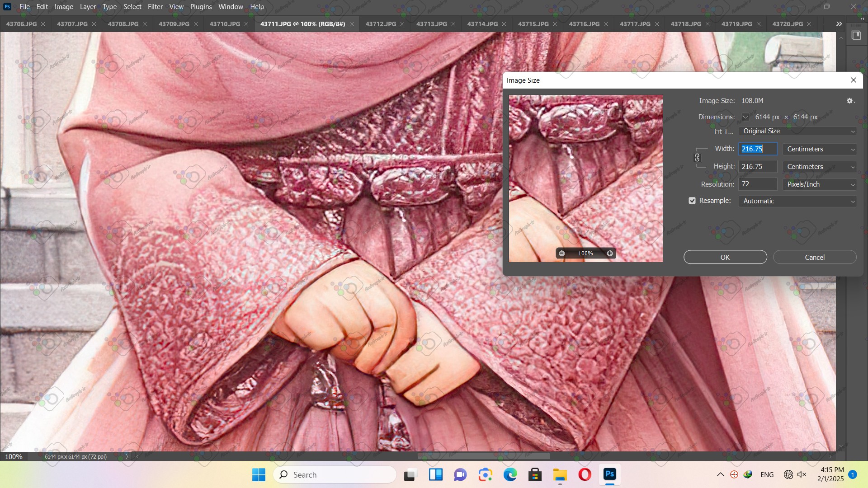Open the Image Size gear settings icon
Viewport: 868px width, 488px height.
click(850, 101)
